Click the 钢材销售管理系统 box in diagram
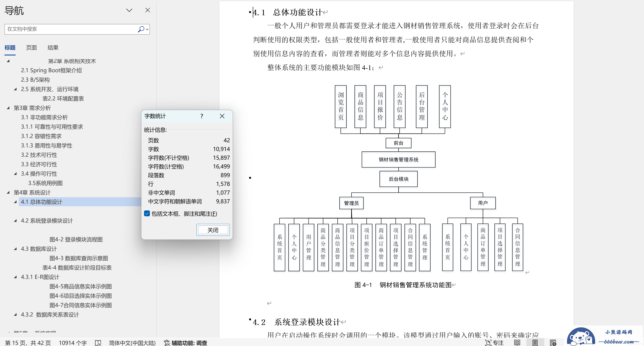 click(x=398, y=159)
